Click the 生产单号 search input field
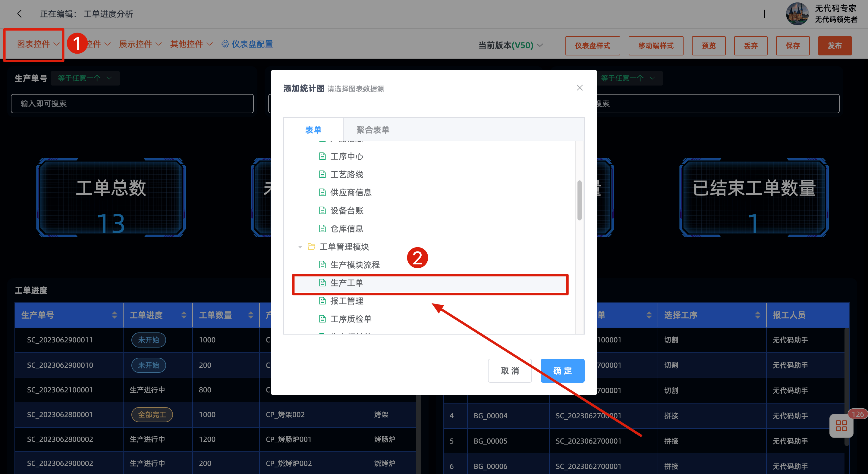 tap(132, 104)
